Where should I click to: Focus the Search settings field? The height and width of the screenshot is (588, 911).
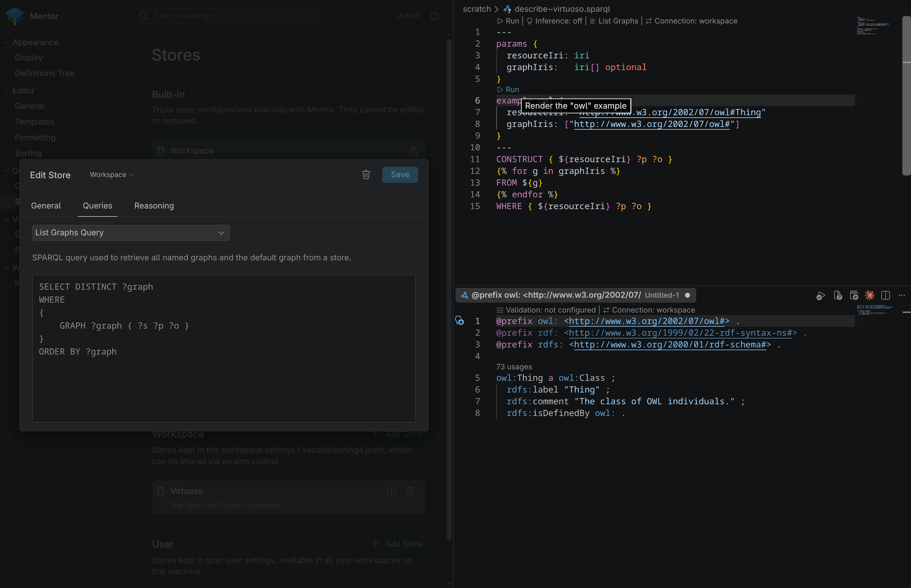click(x=227, y=16)
